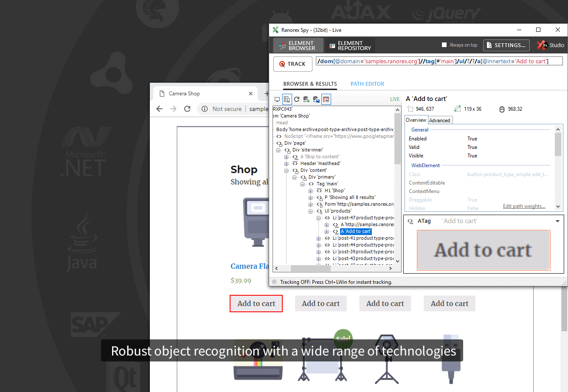Go back in the Chrome browser
The width and height of the screenshot is (568, 392).
[159, 109]
